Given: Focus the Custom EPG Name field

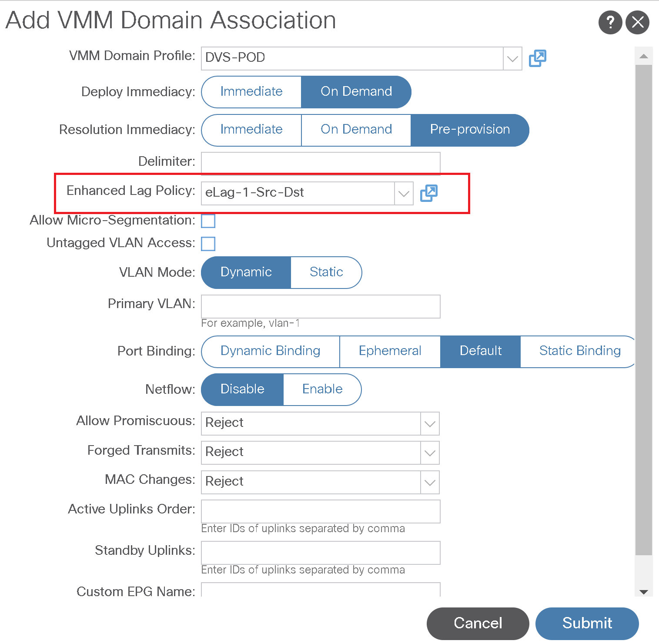Looking at the screenshot, I should pos(321,590).
